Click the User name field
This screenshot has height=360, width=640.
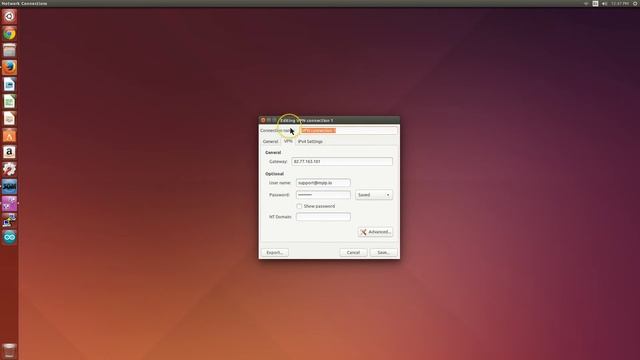pyautogui.click(x=323, y=183)
